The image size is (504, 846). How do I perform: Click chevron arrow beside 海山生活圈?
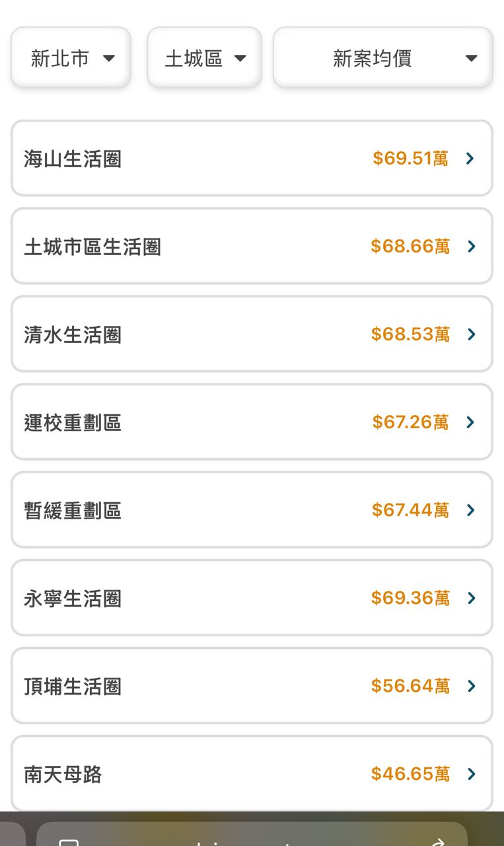pyautogui.click(x=470, y=159)
